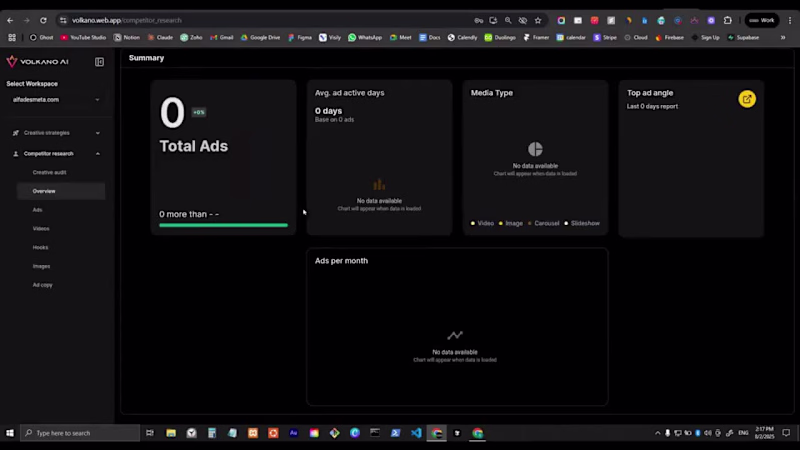Screen dimensions: 800x450
Task: Open Creative audit in sidebar
Action: tap(49, 172)
